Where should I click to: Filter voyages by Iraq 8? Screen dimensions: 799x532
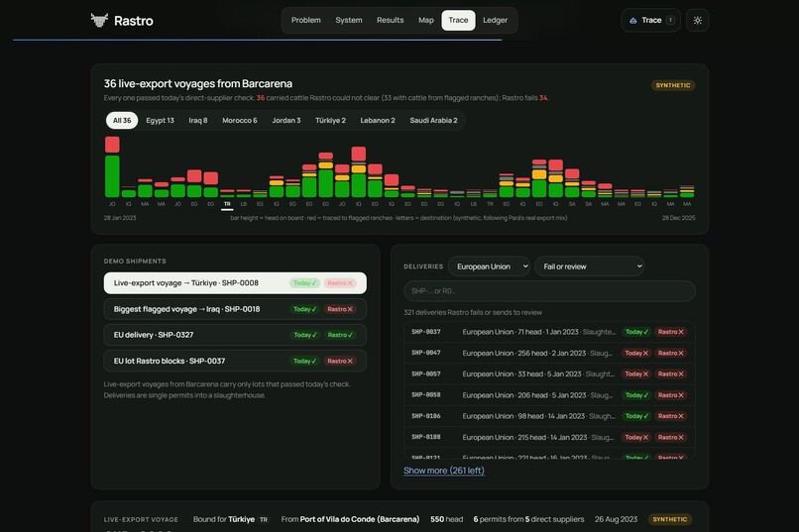coord(197,121)
